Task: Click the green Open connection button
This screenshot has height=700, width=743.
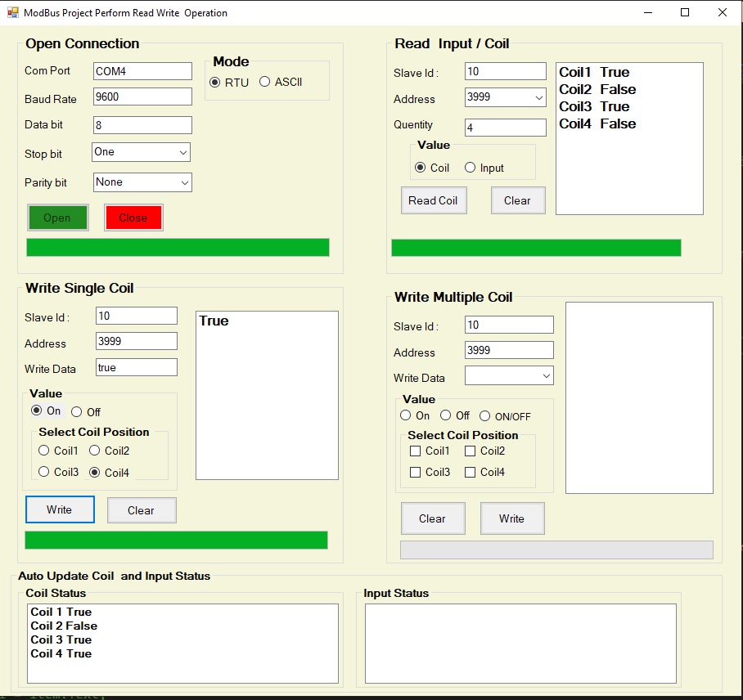Action: click(57, 218)
